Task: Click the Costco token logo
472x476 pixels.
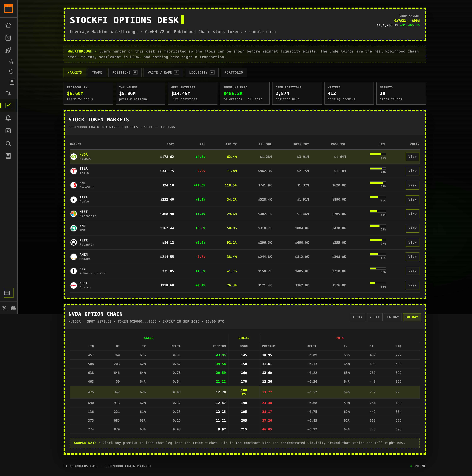Action: point(74,285)
